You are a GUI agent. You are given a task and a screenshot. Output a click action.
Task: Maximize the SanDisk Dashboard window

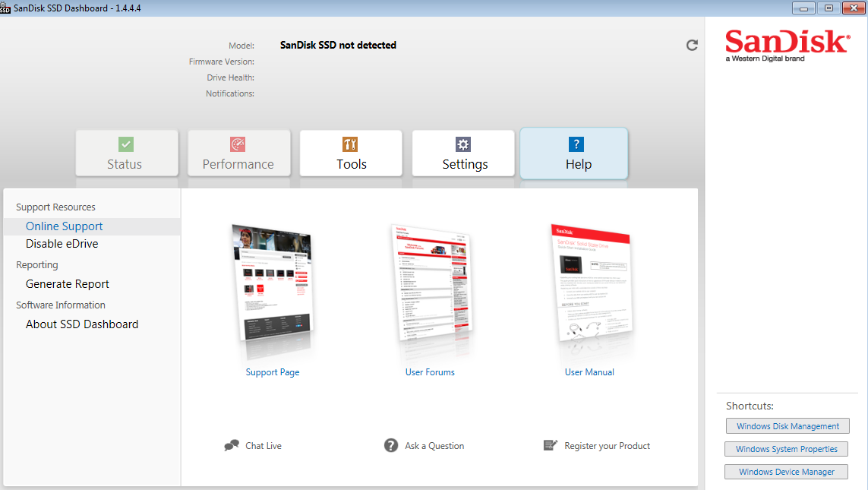[x=829, y=8]
